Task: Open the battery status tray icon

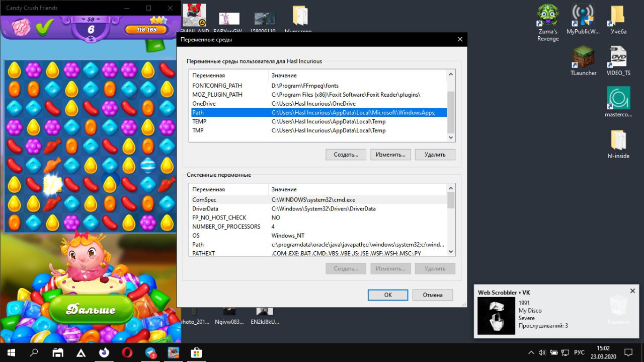Action: point(553,352)
